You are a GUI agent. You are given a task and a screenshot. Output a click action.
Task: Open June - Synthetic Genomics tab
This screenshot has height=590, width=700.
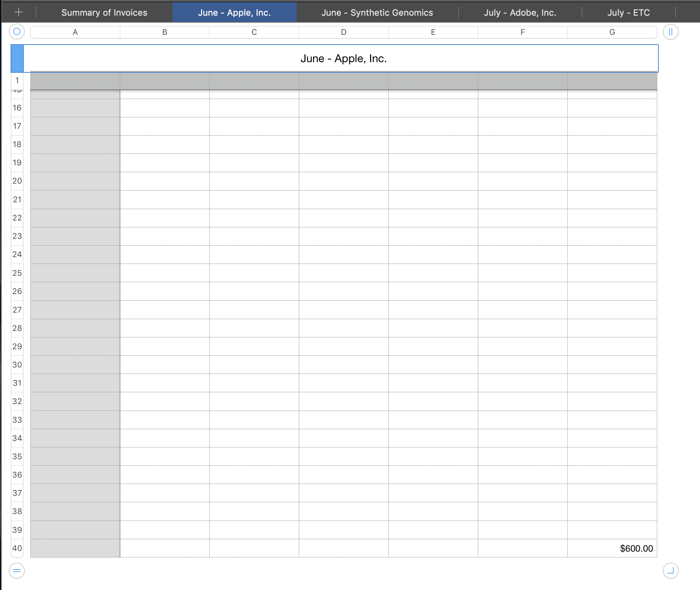point(377,12)
